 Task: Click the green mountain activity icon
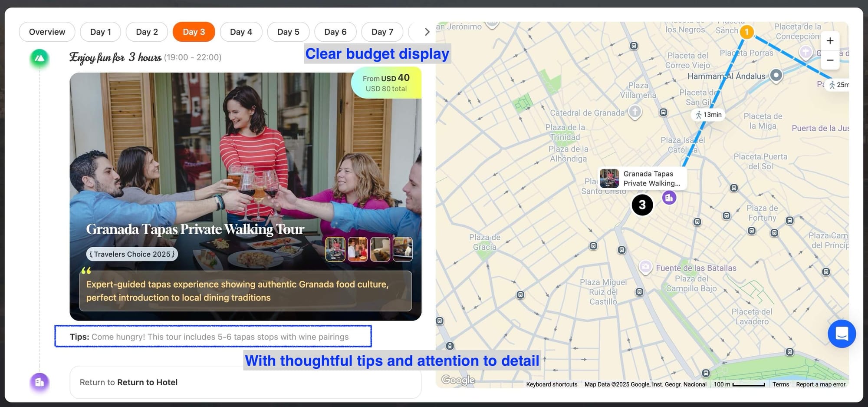[39, 58]
